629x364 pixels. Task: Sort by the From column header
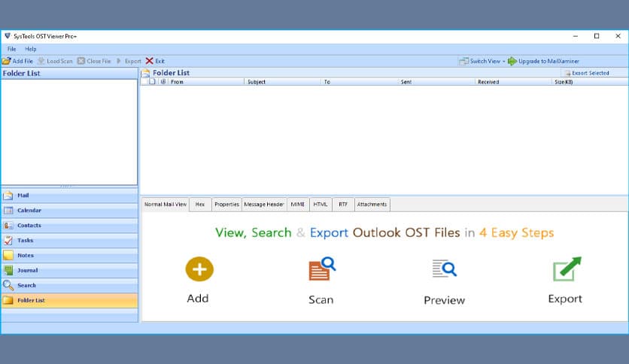(x=205, y=82)
